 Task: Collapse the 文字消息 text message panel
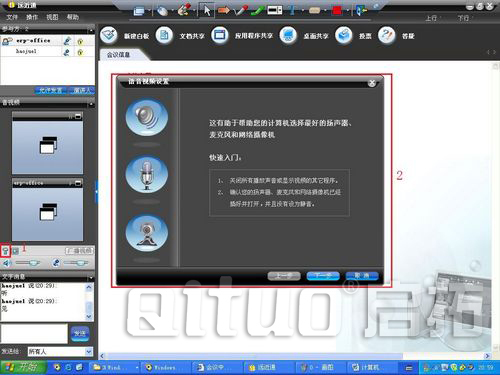(x=91, y=277)
